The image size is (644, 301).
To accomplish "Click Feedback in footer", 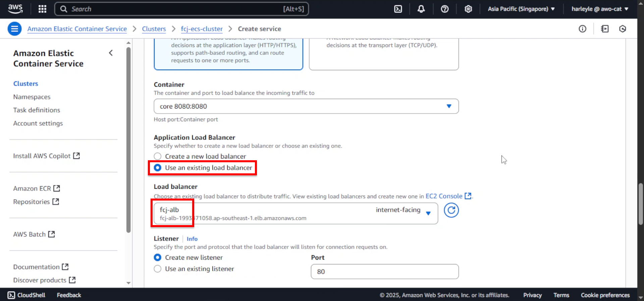I will (x=69, y=295).
